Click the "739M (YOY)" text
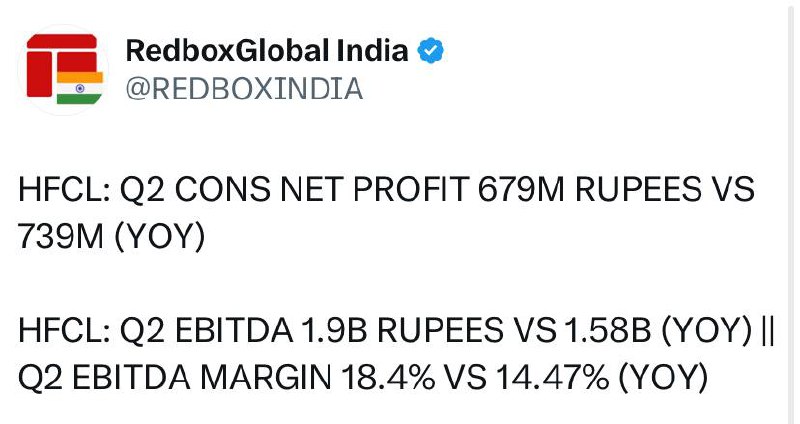 coord(111,236)
